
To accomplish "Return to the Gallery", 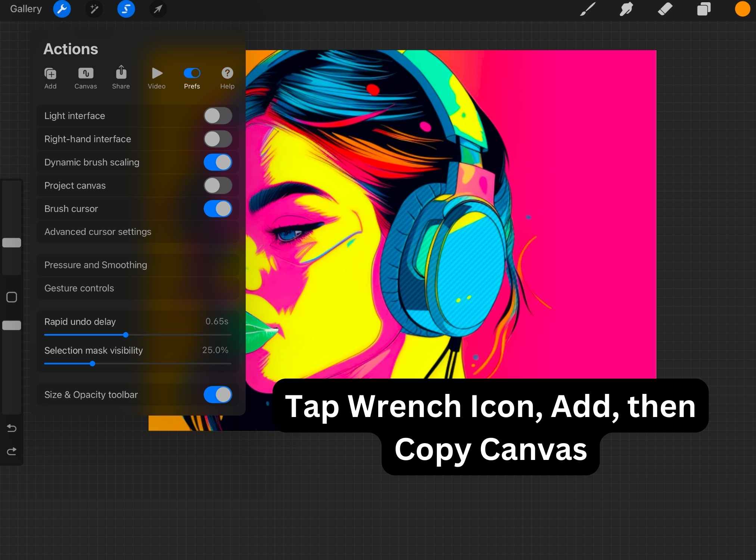I will coord(25,9).
